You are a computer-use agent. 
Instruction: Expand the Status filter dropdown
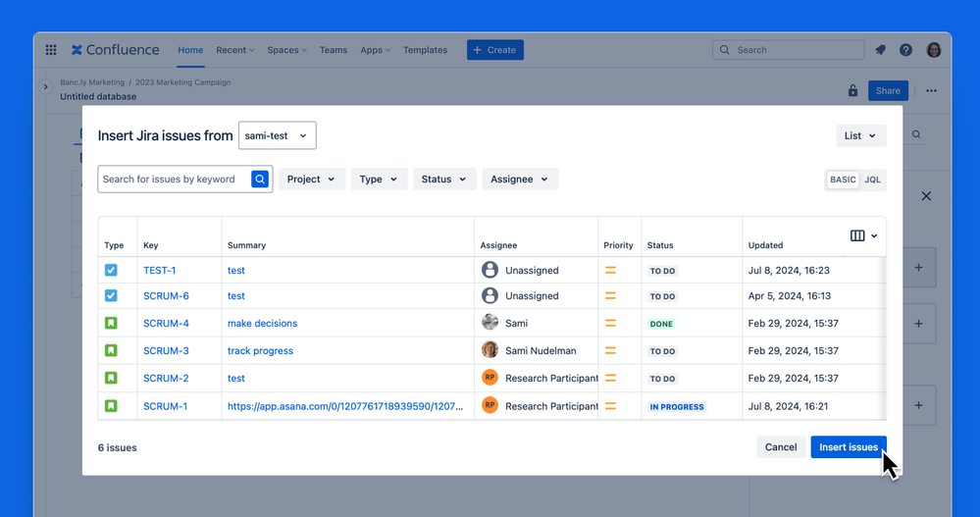pyautogui.click(x=444, y=180)
